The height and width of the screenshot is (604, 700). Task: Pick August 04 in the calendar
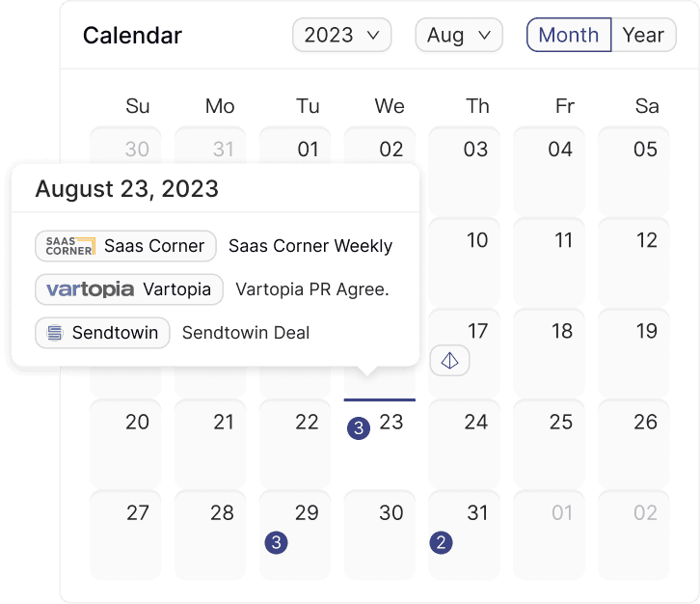click(561, 171)
